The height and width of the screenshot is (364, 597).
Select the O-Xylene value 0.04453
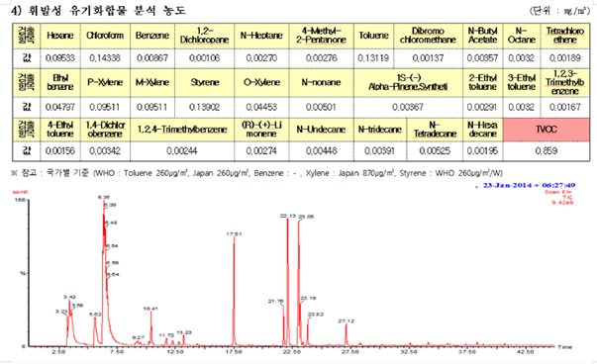[x=261, y=107]
